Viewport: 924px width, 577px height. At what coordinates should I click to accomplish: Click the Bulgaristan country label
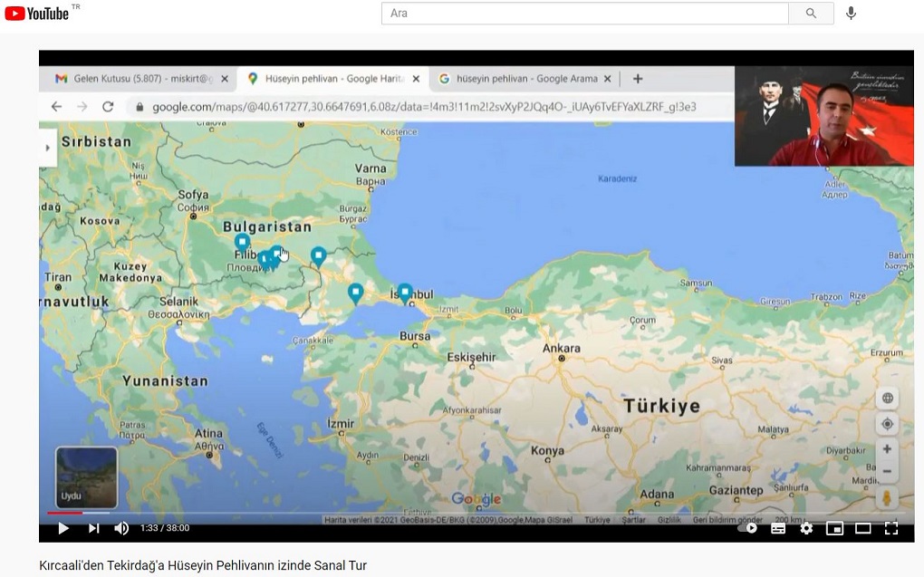[x=267, y=227]
